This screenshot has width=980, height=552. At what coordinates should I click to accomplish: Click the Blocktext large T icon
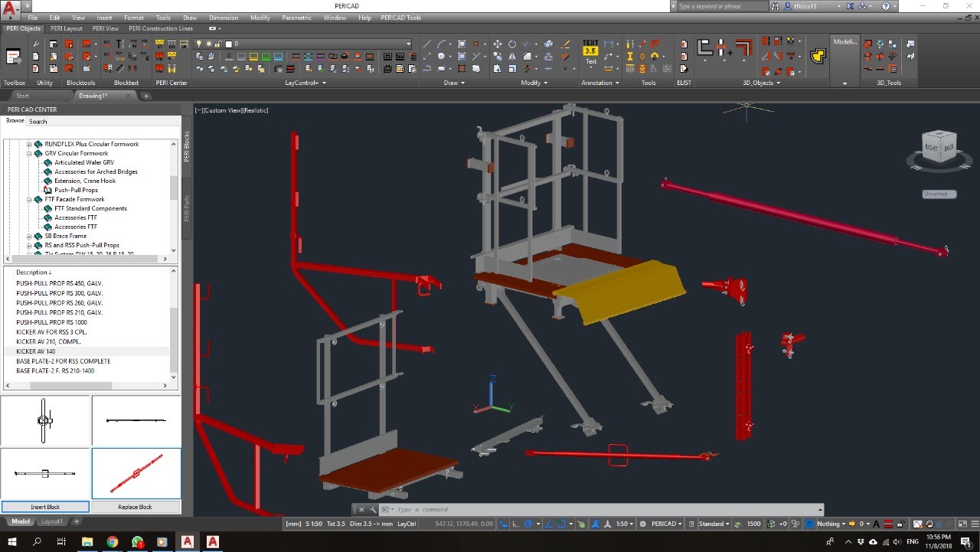point(119,44)
